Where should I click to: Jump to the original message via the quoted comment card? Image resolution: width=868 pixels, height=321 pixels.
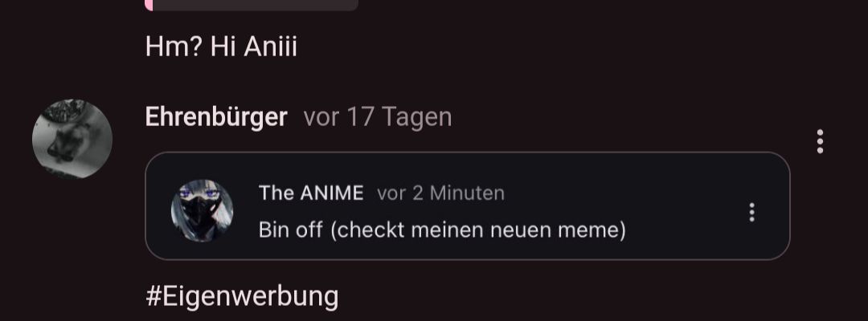click(467, 205)
